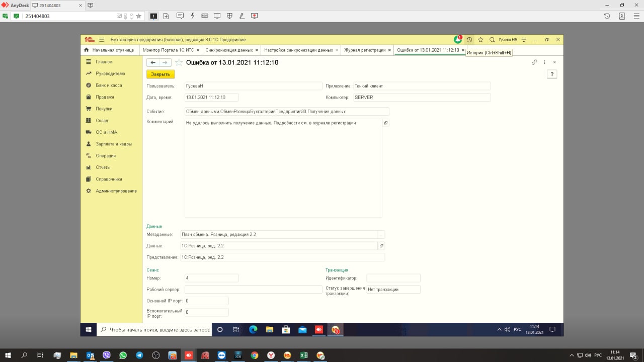Click remote Windows search box
The width and height of the screenshot is (644, 362).
153,330
